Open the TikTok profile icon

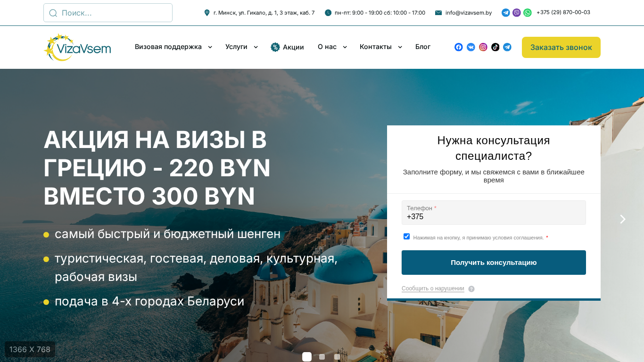495,47
